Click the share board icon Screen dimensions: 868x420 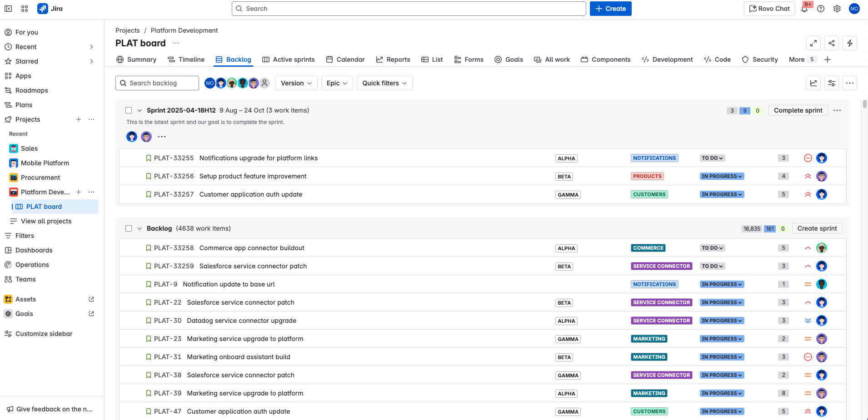tap(832, 43)
